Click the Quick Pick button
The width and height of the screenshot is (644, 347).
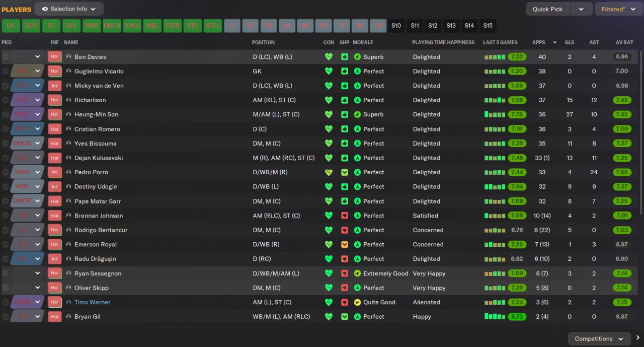coord(548,9)
